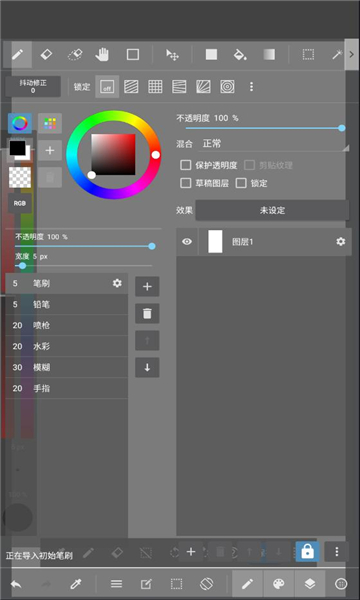Select the dotted-outline eraser tool
The image size is (360, 600).
click(75, 55)
